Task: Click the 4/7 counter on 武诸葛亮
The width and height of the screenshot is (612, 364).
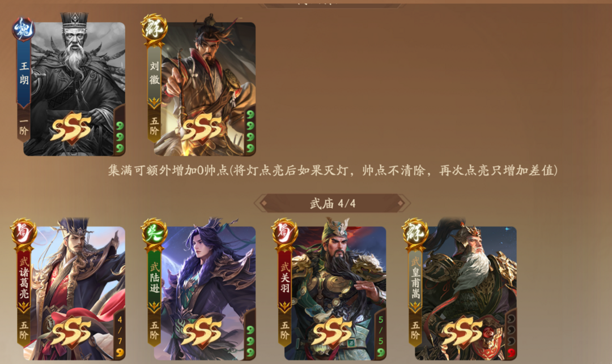Action: click(x=120, y=331)
